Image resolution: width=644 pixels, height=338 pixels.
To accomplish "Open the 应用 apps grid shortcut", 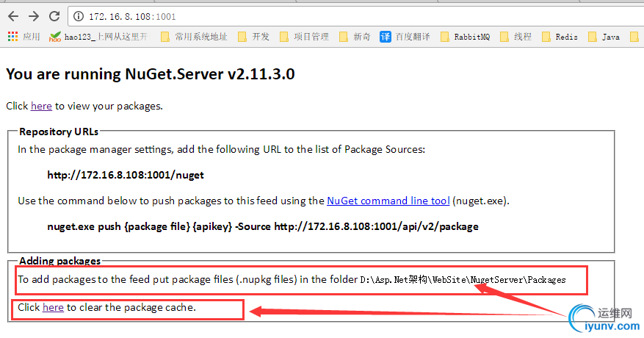I will pyautogui.click(x=23, y=37).
